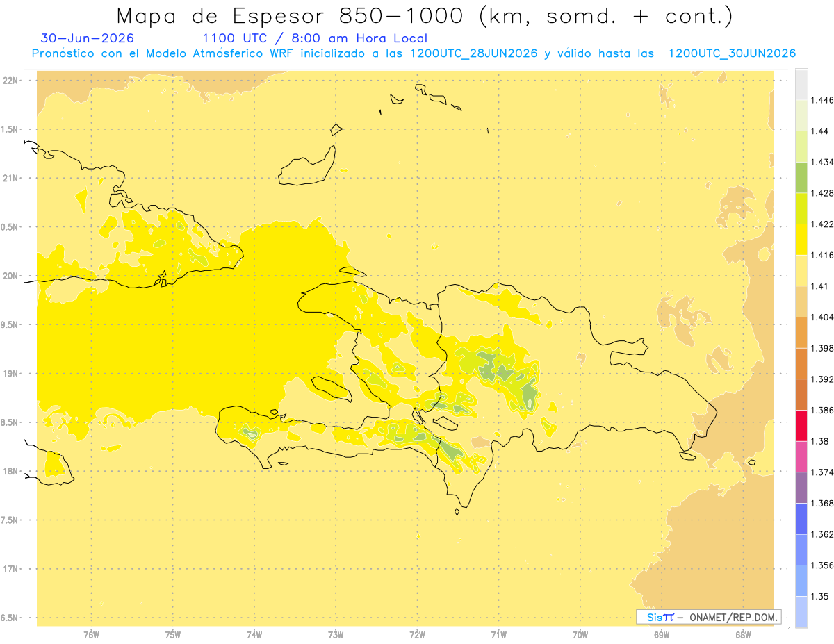The width and height of the screenshot is (834, 644).
Task: Click the legend value '1.374'
Action: (824, 472)
